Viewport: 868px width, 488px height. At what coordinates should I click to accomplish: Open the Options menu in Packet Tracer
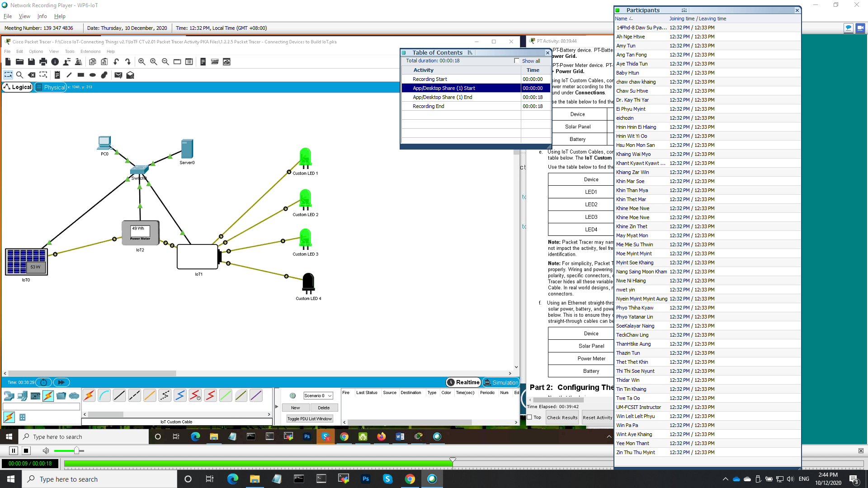coord(36,52)
